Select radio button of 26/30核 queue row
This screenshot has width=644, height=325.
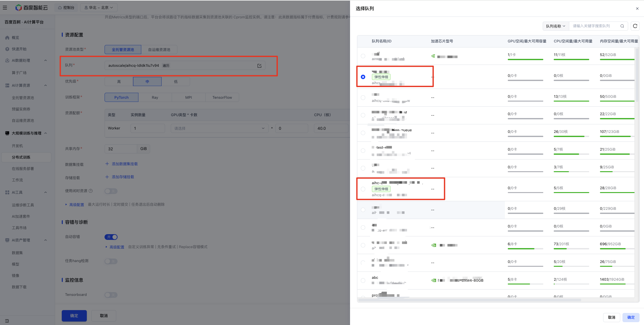[363, 133]
